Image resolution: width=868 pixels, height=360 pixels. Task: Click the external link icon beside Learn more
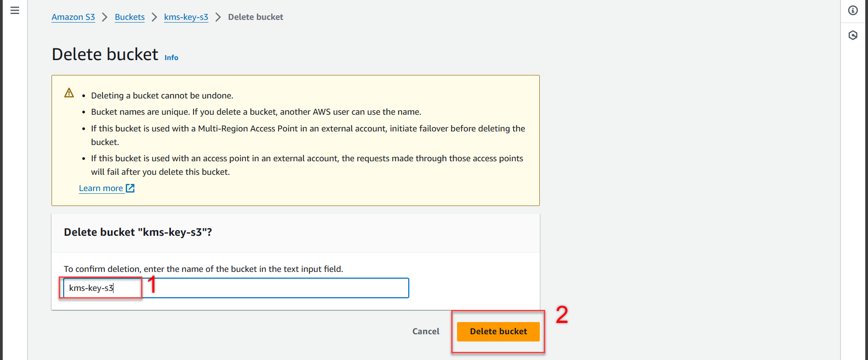pos(130,188)
